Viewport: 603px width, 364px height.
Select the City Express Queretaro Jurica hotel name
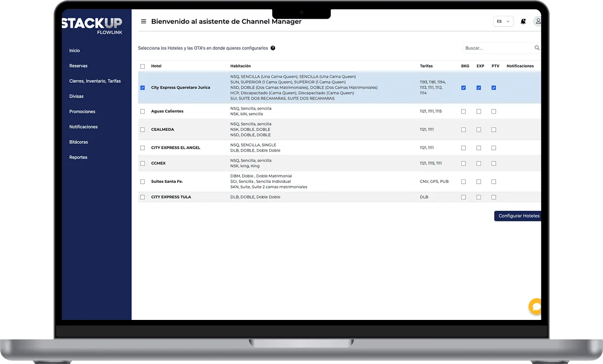[181, 88]
